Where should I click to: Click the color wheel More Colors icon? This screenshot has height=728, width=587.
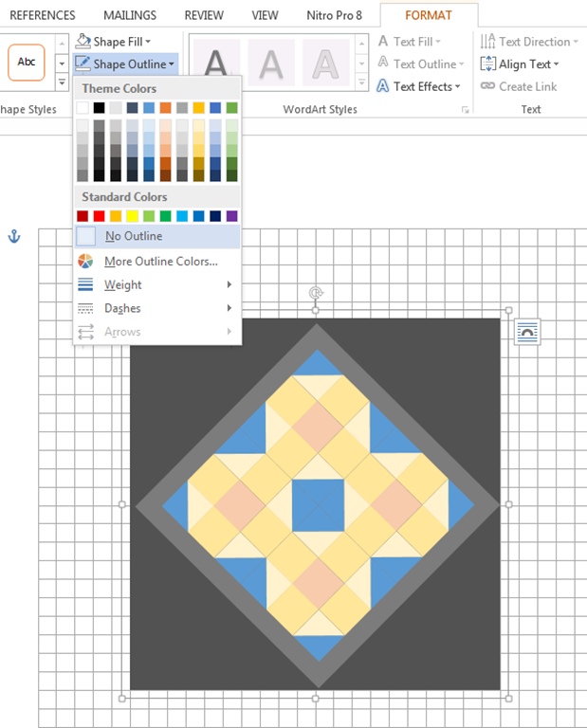(85, 262)
